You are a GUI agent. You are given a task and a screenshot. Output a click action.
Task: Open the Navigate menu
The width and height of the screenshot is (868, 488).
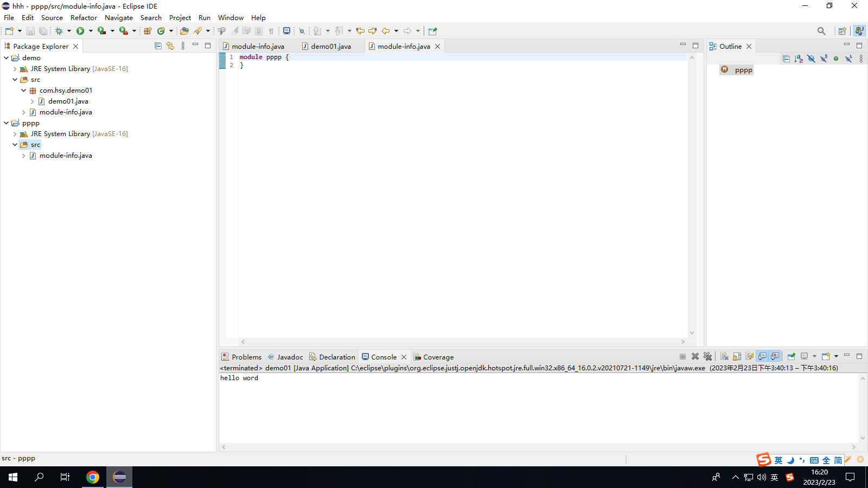point(118,17)
